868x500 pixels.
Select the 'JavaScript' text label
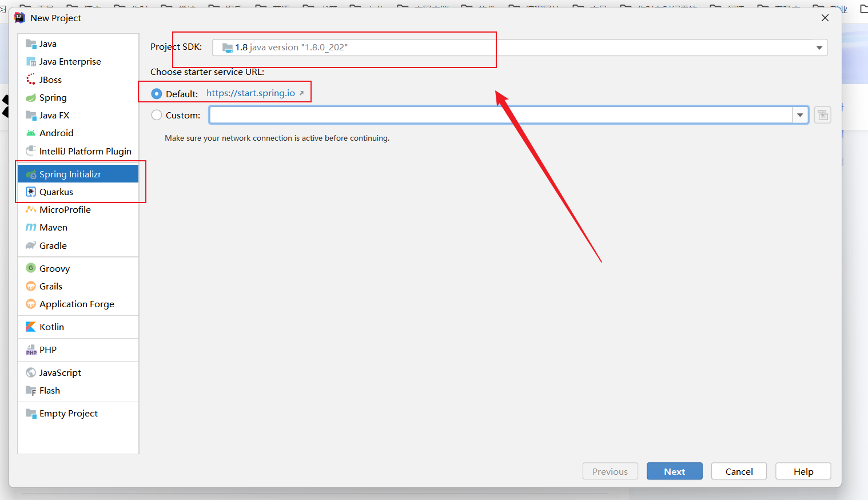60,373
